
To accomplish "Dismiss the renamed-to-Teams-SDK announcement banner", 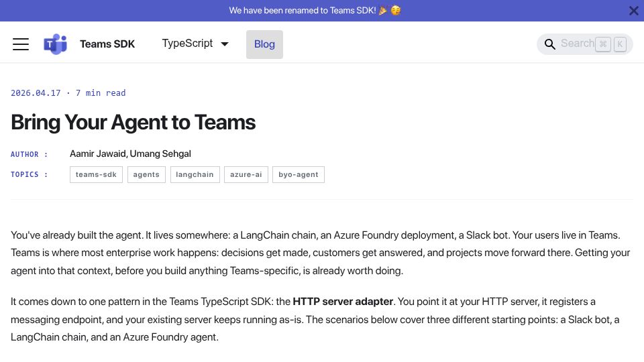I will tap(634, 11).
